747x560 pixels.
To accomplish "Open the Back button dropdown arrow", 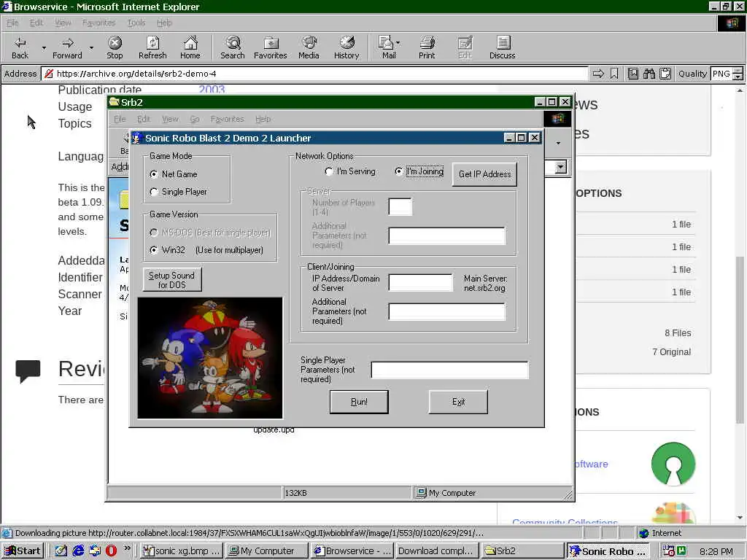I will coord(44,47).
